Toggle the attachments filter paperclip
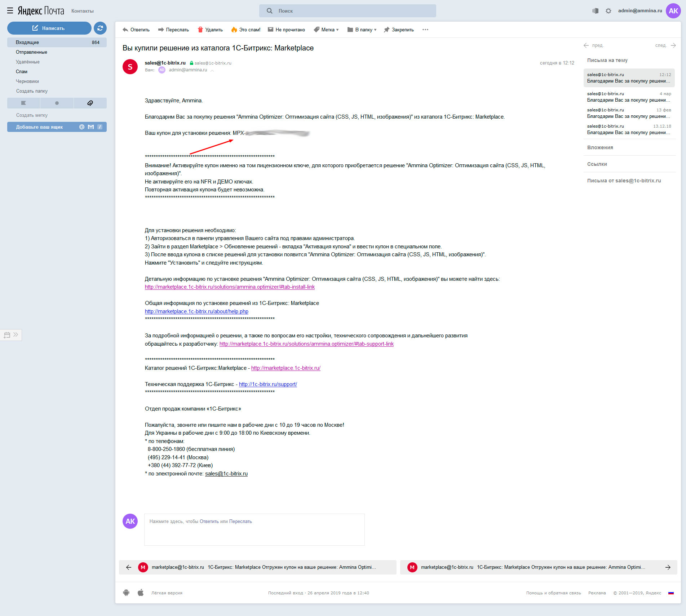The image size is (686, 616). (90, 103)
